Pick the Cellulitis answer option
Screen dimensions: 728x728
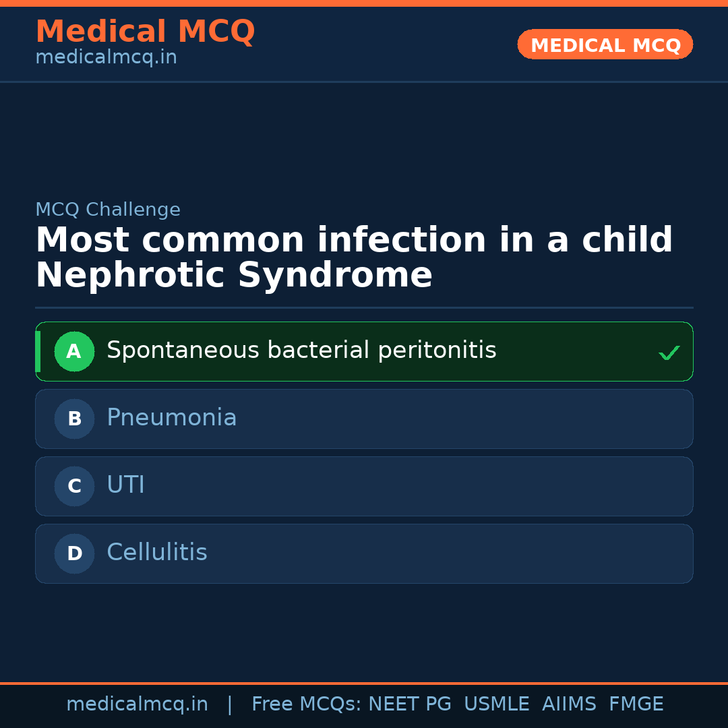157,553
